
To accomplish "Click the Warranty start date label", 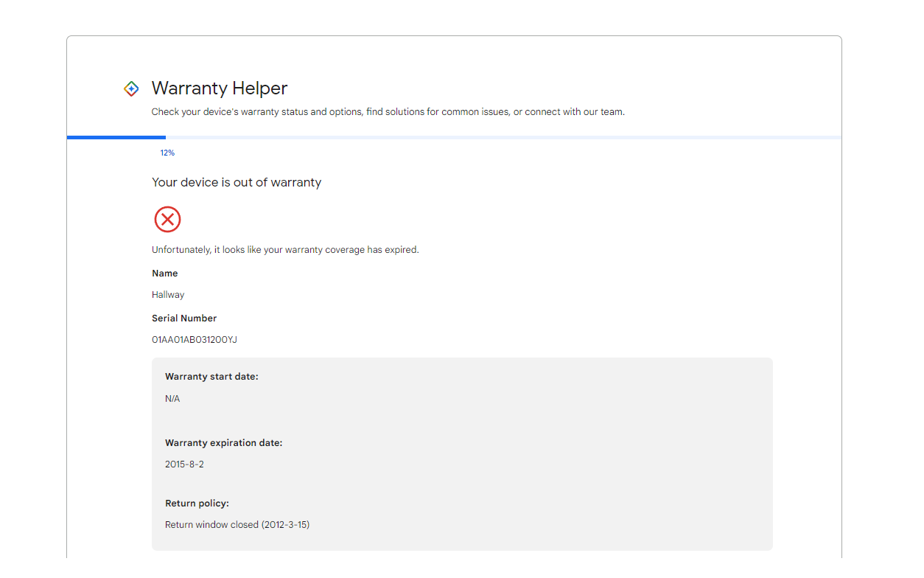I will (211, 377).
